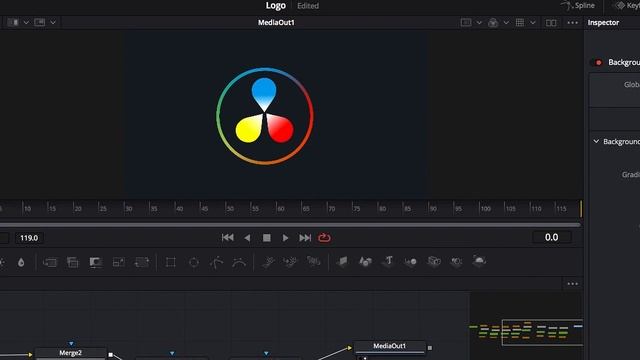Add a pRender particle node
Image resolution: width=640 pixels, height=360 pixels.
(313, 262)
